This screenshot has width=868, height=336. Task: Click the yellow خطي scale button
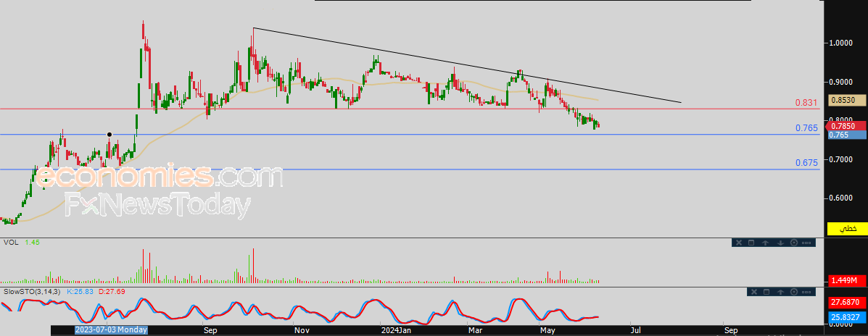click(847, 228)
